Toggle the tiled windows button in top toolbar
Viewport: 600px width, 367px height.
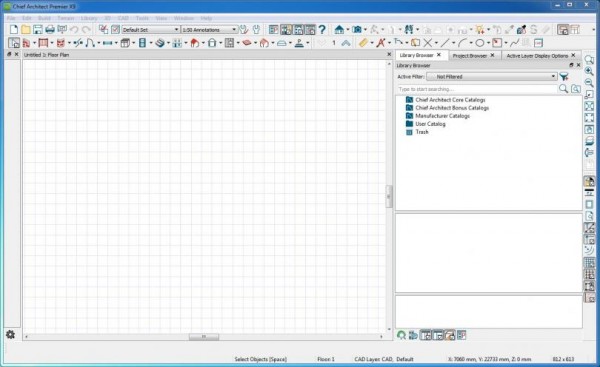(562, 29)
